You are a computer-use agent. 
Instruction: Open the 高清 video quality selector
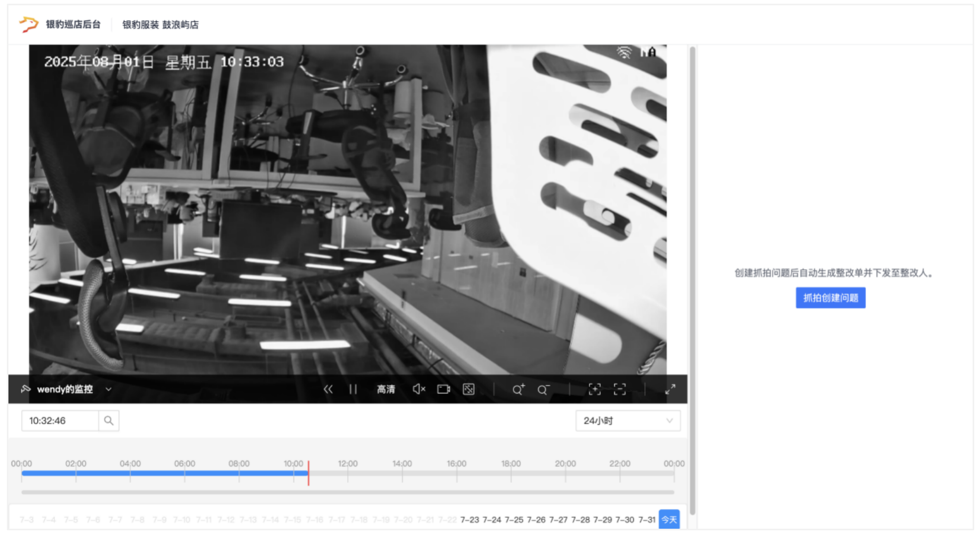coord(386,389)
